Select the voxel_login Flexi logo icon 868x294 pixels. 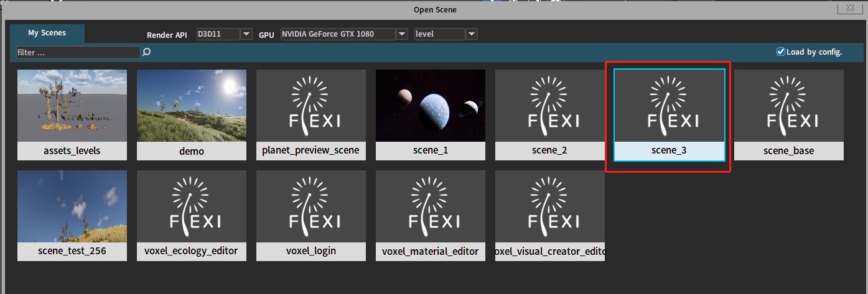coord(310,206)
